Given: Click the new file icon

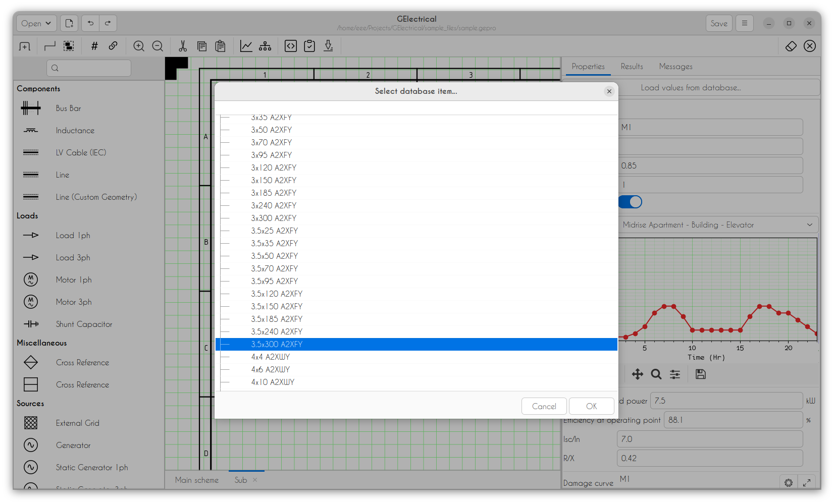Looking at the screenshot, I should click(69, 23).
